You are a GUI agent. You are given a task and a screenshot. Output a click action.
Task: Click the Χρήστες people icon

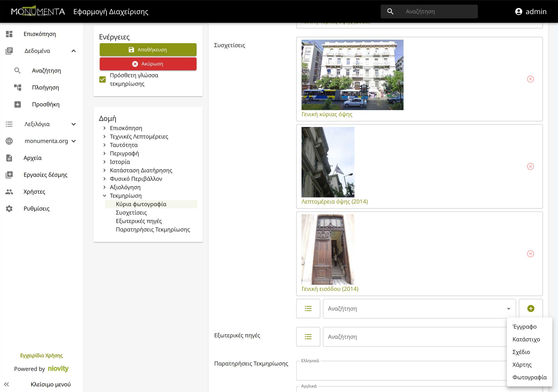coord(9,192)
